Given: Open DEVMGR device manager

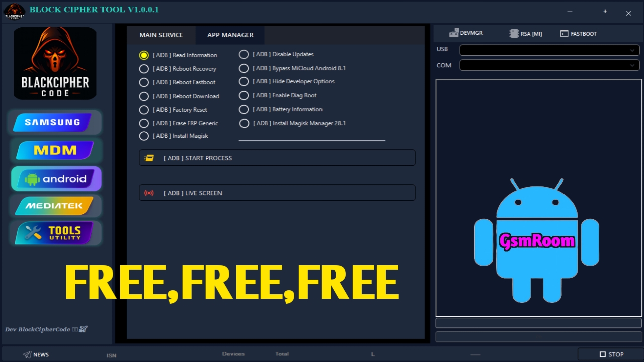Looking at the screenshot, I should click(x=466, y=33).
